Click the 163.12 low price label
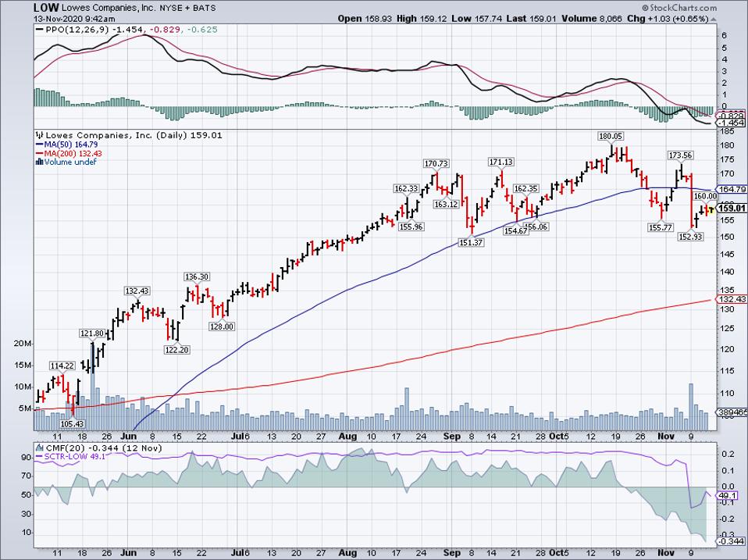The height and width of the screenshot is (560, 748). (x=447, y=204)
